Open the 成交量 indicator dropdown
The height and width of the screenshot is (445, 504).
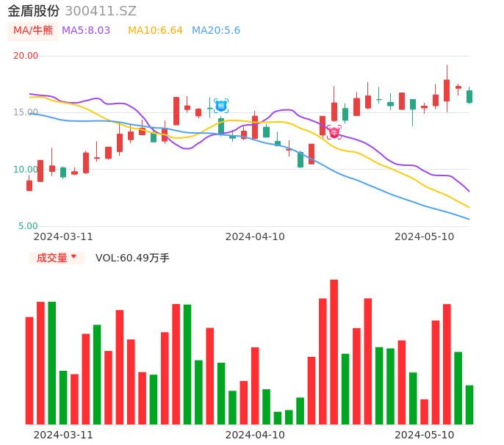(x=57, y=258)
